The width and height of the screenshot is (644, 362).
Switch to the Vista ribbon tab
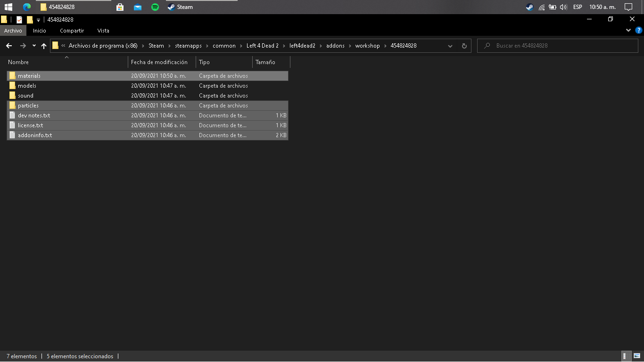[103, 31]
